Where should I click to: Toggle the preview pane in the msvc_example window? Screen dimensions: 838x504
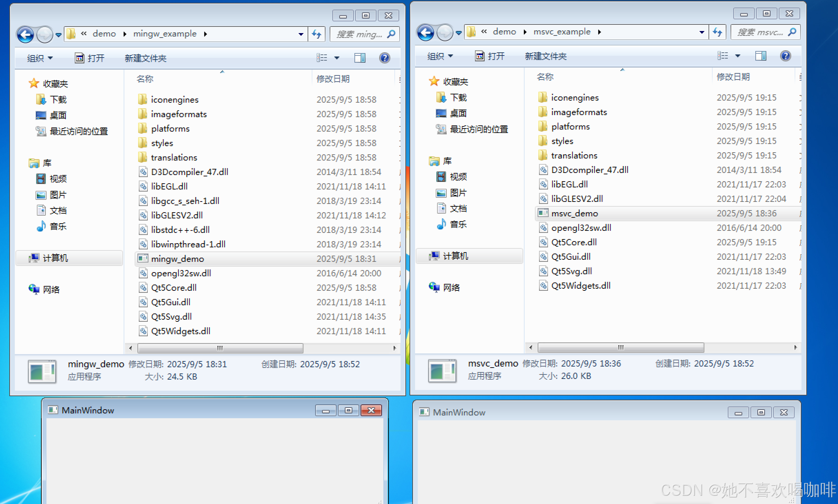tap(761, 56)
